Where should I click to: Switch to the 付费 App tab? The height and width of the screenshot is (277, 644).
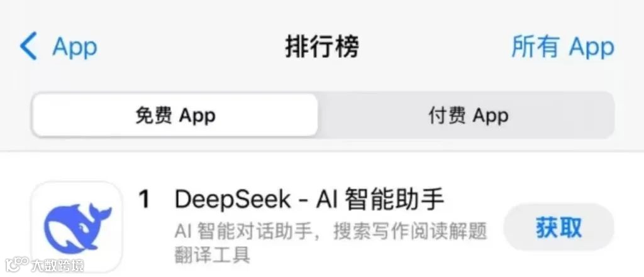pos(468,116)
